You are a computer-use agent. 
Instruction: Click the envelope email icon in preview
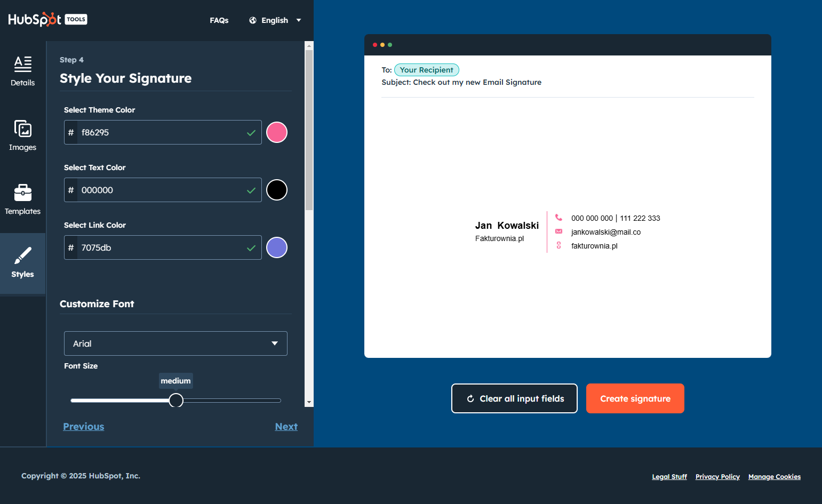click(558, 231)
